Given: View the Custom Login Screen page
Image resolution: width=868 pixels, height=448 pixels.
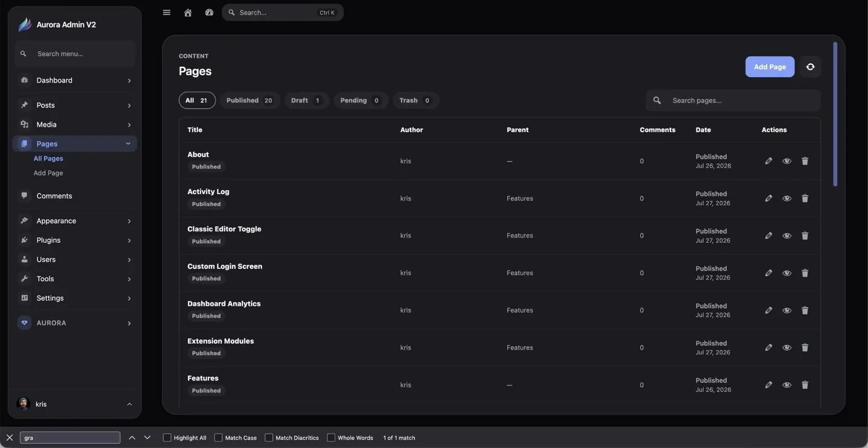Looking at the screenshot, I should point(787,273).
